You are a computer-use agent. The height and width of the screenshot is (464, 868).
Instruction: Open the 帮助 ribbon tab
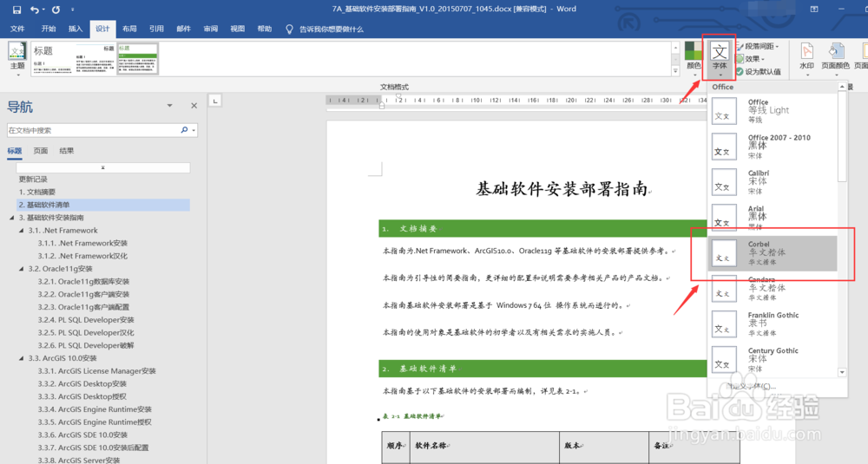pos(265,29)
